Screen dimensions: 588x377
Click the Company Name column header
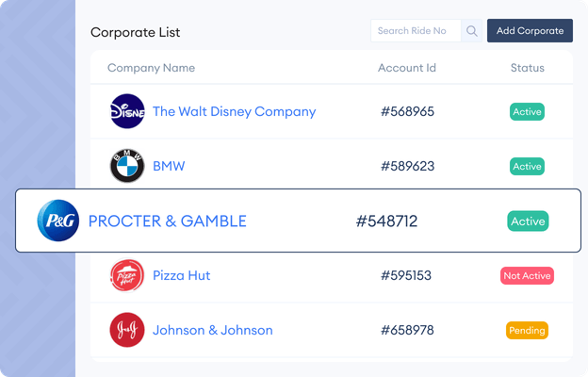pyautogui.click(x=151, y=68)
